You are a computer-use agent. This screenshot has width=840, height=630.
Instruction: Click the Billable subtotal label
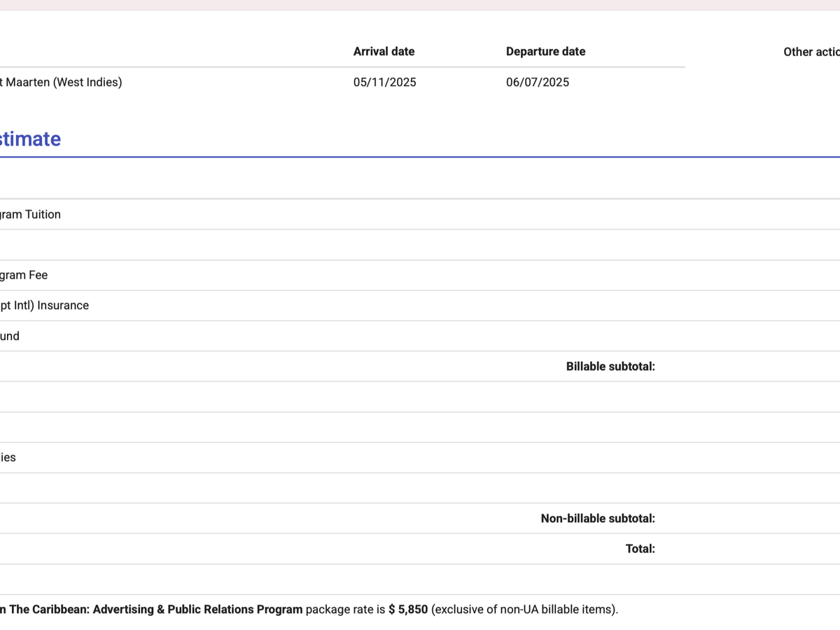[x=610, y=367]
